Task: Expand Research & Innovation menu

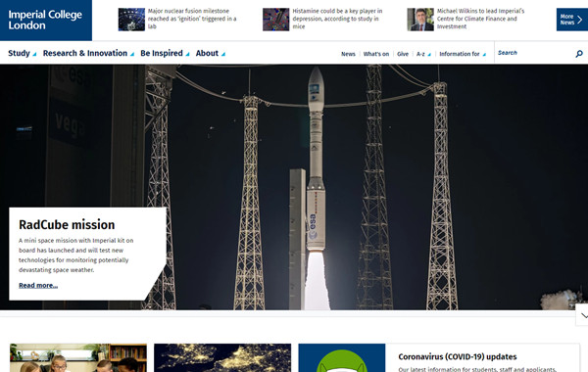Action: pyautogui.click(x=88, y=53)
